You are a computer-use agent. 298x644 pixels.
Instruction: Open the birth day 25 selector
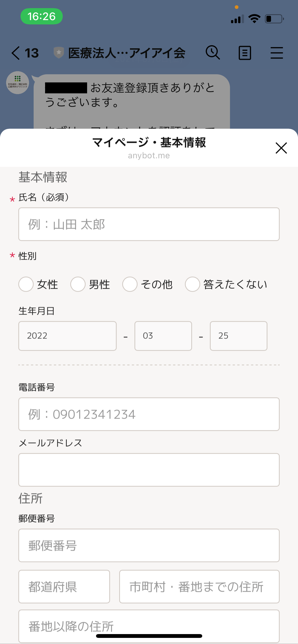tap(238, 336)
